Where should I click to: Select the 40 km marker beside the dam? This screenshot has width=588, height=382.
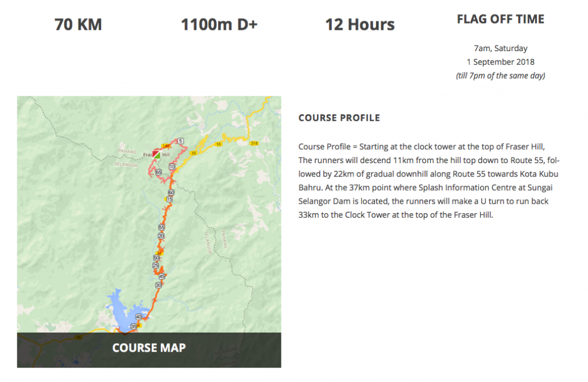pyautogui.click(x=139, y=317)
